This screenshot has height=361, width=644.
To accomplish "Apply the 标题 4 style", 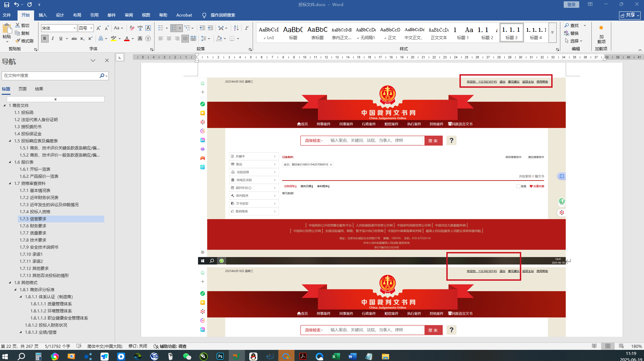I will (536, 33).
